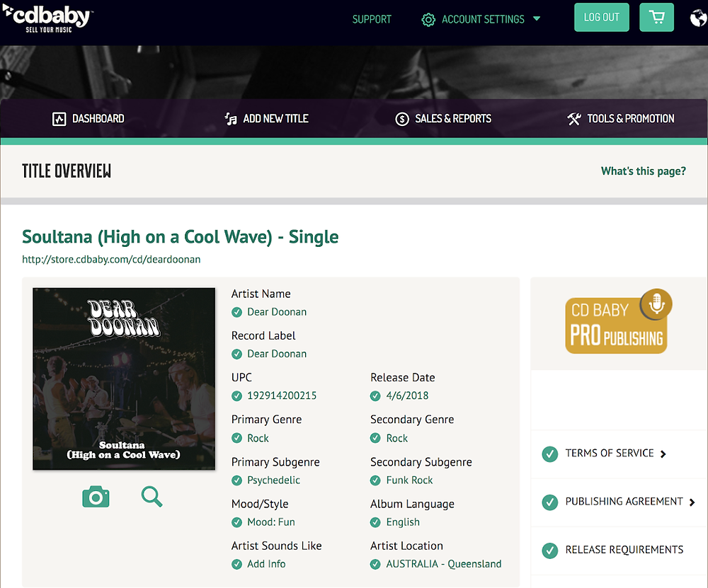Edit the AUSTRALIA - Queensland location
Image resolution: width=708 pixels, height=588 pixels.
[x=444, y=564]
